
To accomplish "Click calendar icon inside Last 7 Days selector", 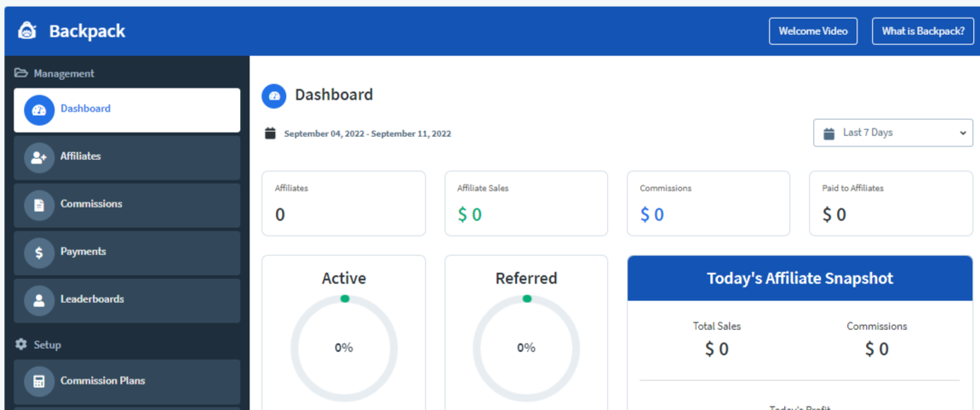I will click(x=829, y=133).
